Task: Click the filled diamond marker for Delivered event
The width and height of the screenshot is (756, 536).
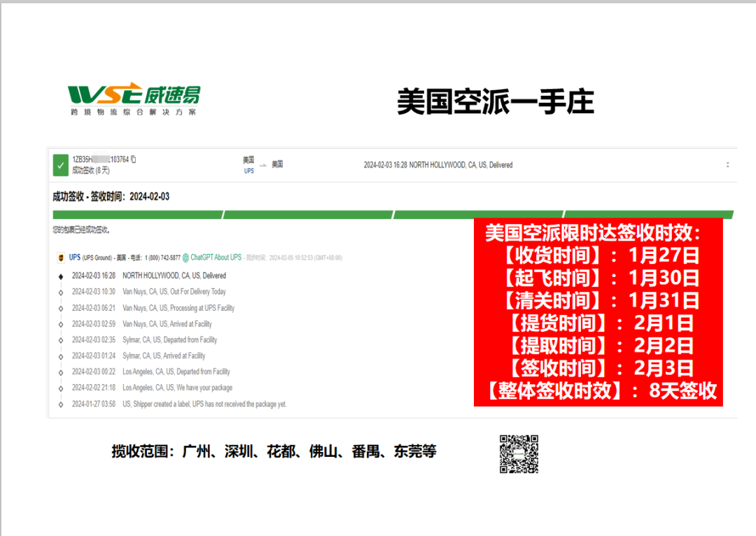Action: (x=61, y=275)
